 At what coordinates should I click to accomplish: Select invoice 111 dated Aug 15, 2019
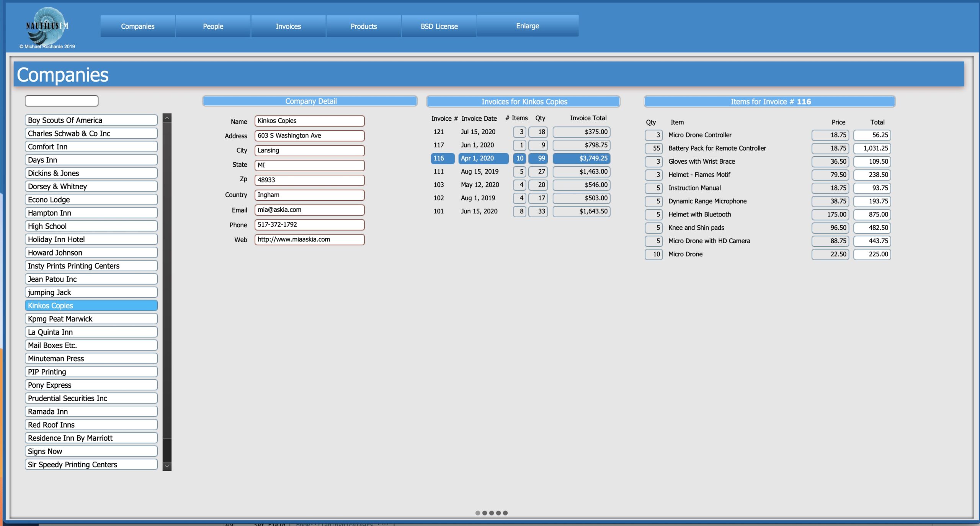click(x=521, y=172)
